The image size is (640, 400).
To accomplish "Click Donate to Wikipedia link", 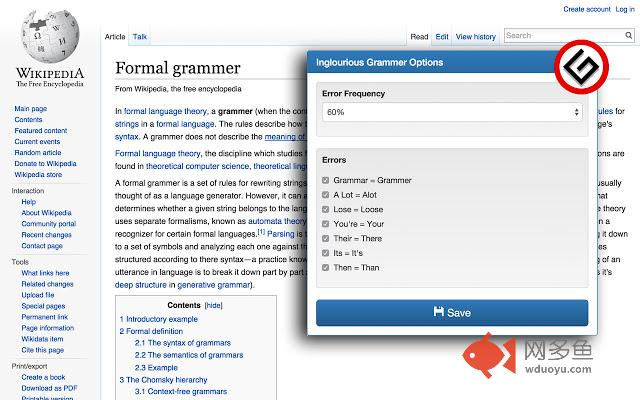I will [x=45, y=164].
